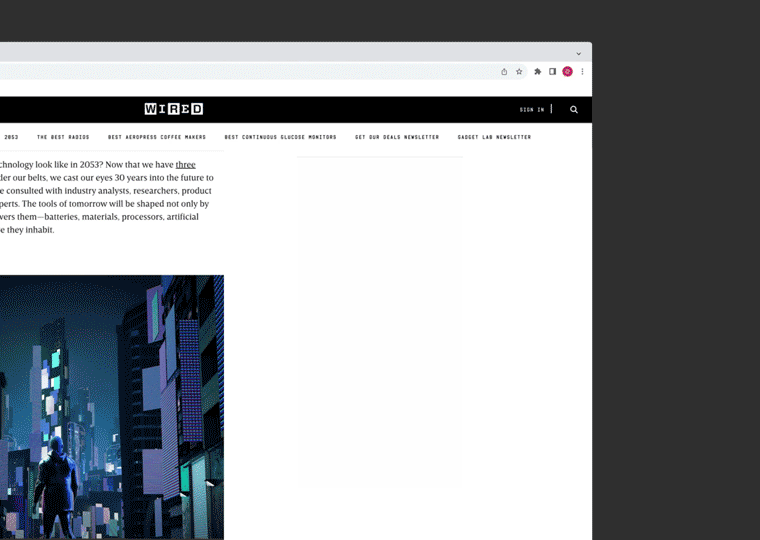Open Best AeroPress Coffee Makers link
This screenshot has width=760, height=540.
pos(157,137)
